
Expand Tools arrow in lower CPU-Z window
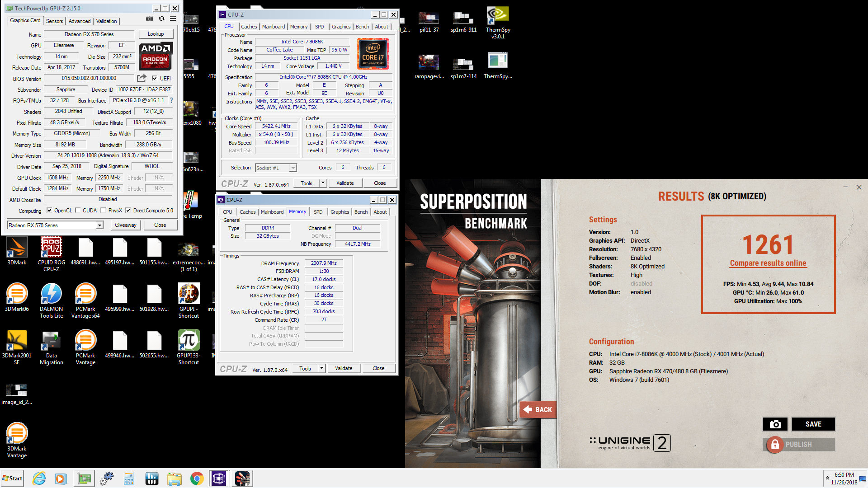coord(321,368)
